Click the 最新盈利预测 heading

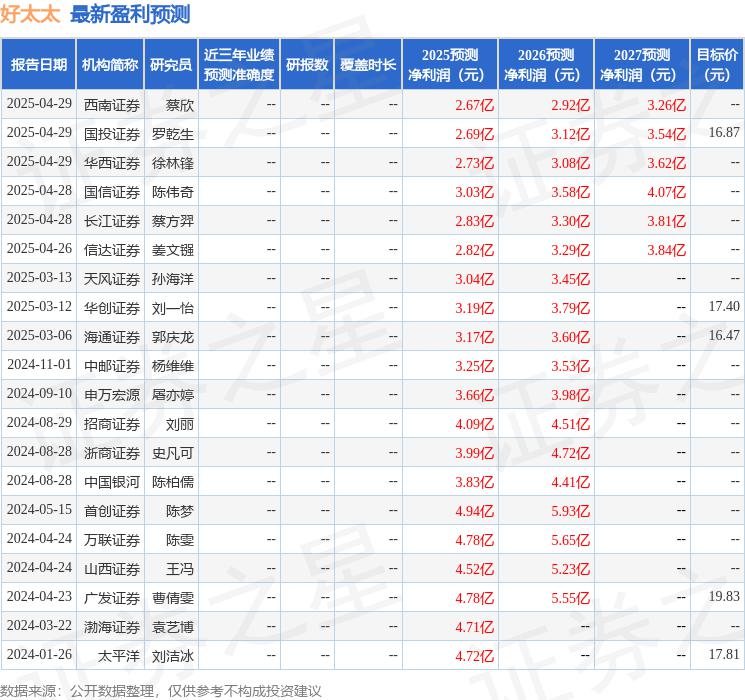[130, 14]
